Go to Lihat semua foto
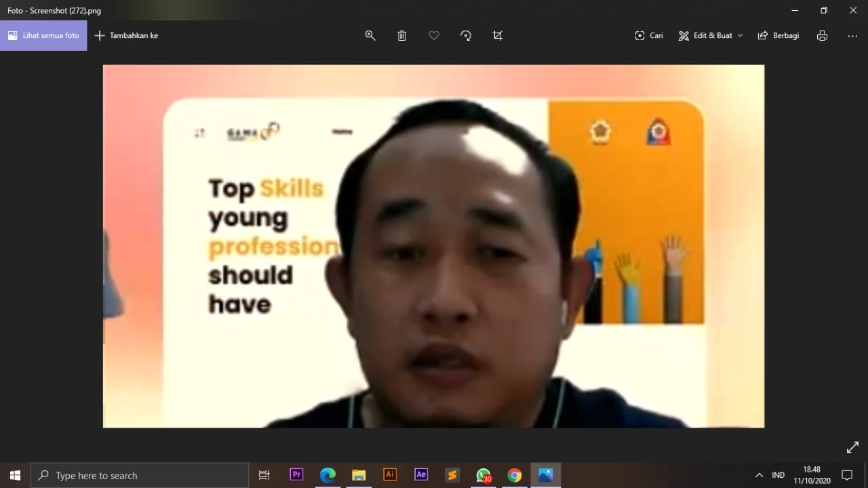This screenshot has width=868, height=488. click(x=43, y=35)
